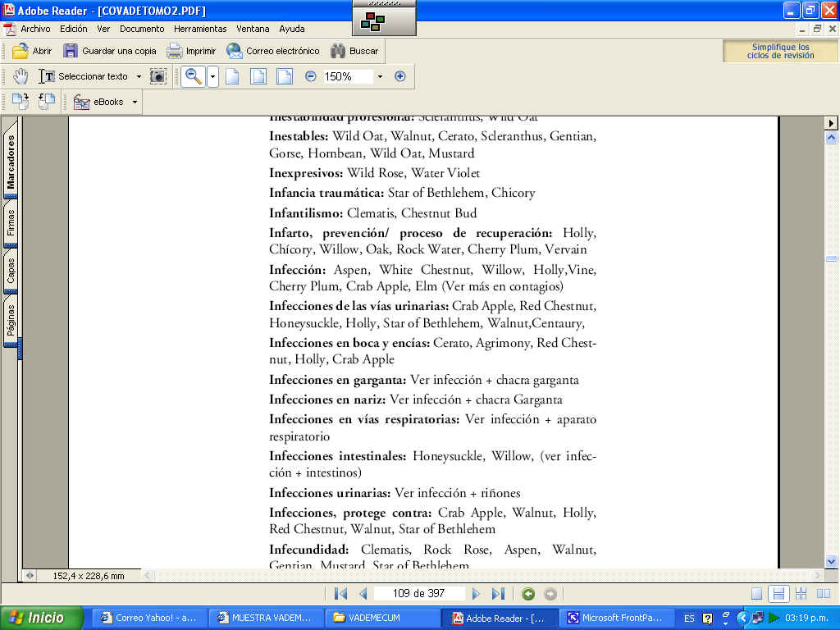Select the Hand tool

[21, 76]
